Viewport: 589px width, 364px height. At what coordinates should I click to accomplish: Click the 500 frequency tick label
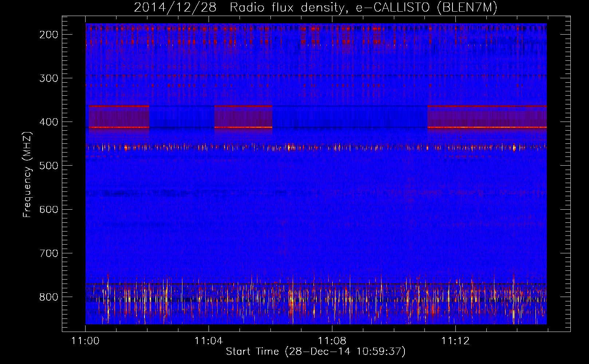click(49, 166)
